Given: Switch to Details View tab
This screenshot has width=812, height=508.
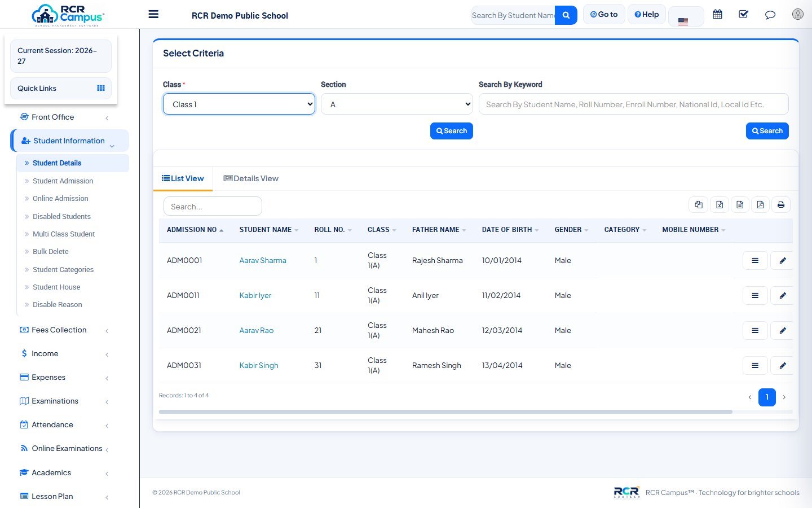Looking at the screenshot, I should (x=251, y=179).
